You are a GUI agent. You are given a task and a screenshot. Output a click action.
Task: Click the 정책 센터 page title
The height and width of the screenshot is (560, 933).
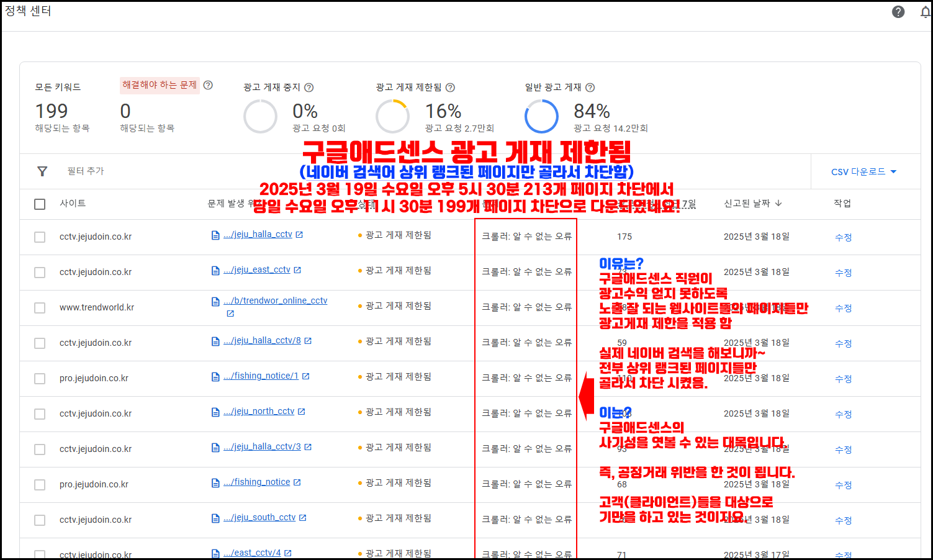(x=28, y=11)
